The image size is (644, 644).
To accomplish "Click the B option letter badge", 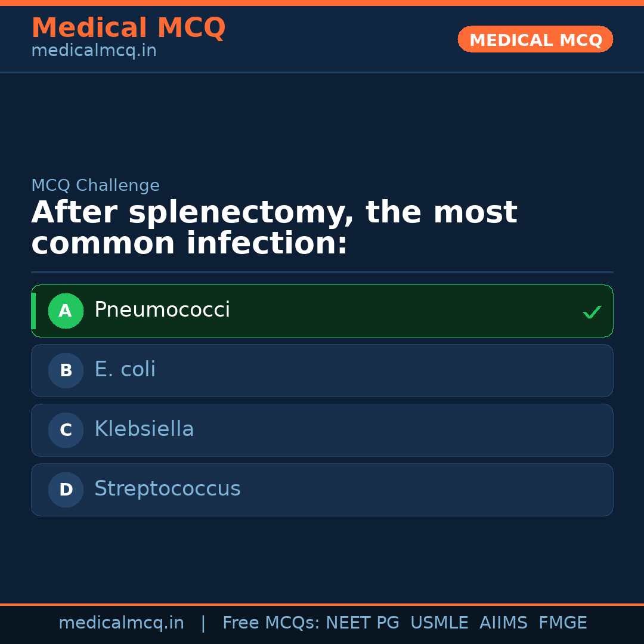I will click(x=66, y=370).
